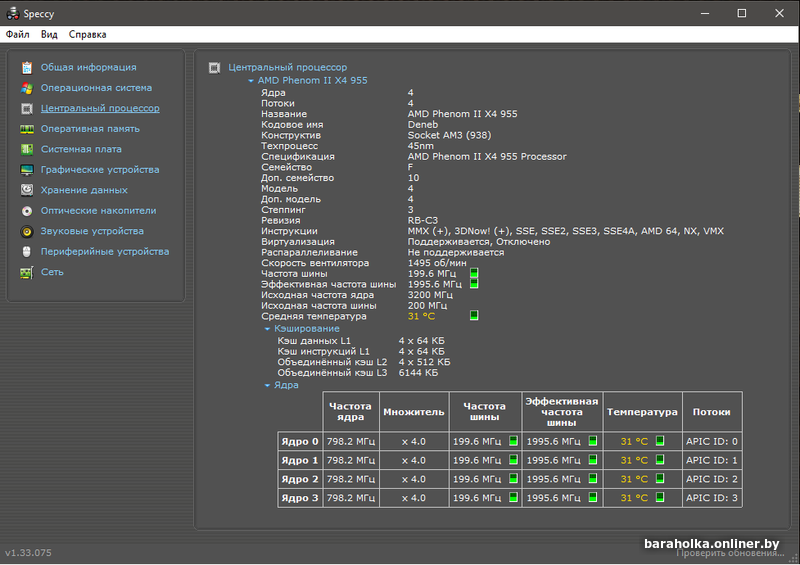The height and width of the screenshot is (565, 800).
Task: Click version text v1.33.075
Action: [x=28, y=553]
